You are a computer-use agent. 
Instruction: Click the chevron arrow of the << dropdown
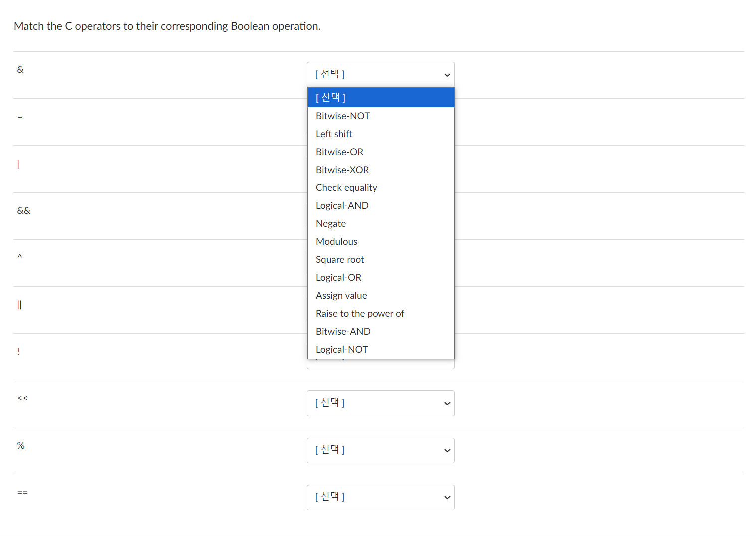click(x=447, y=404)
